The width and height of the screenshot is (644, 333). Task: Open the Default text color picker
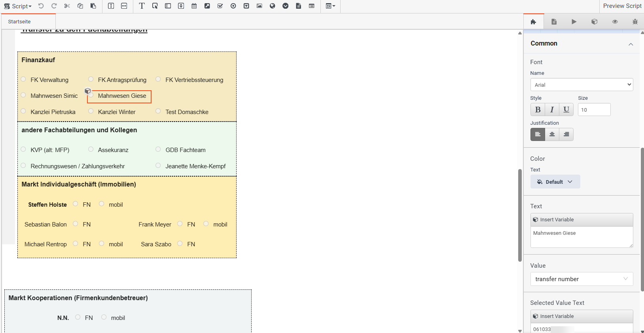tap(555, 182)
